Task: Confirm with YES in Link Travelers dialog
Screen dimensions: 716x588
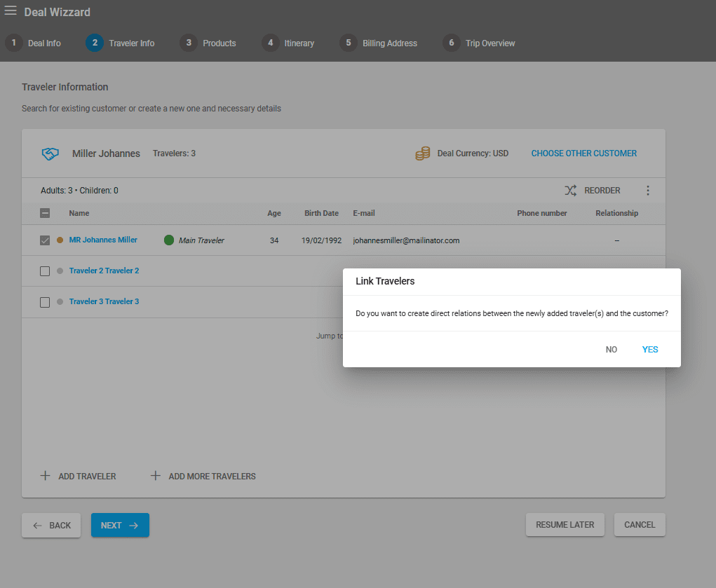Action: (650, 350)
